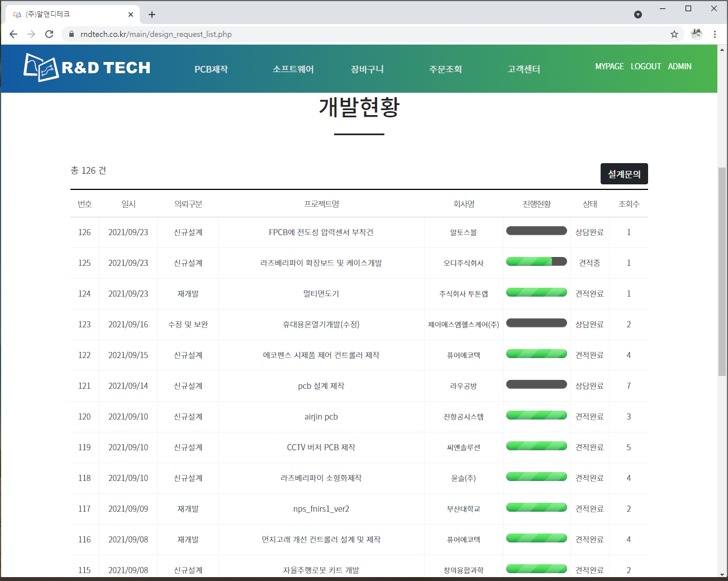Reload the page using the refresh icon

pos(49,34)
